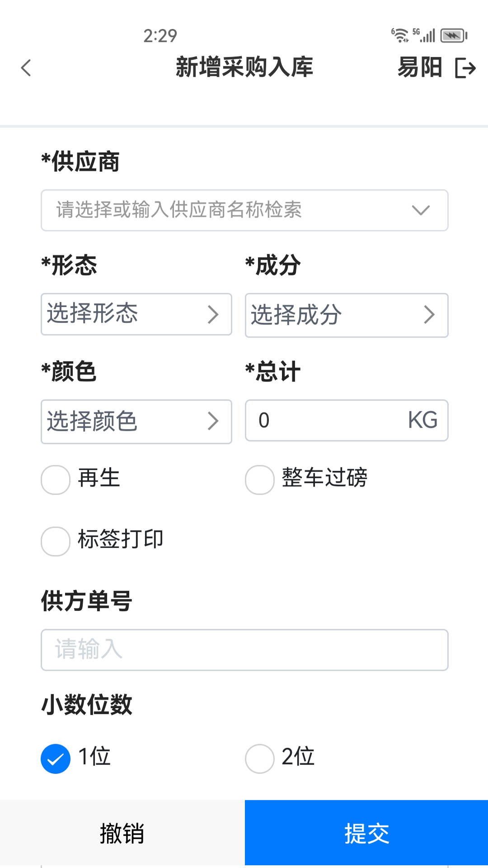Select the 1位 decimal places option

point(55,758)
